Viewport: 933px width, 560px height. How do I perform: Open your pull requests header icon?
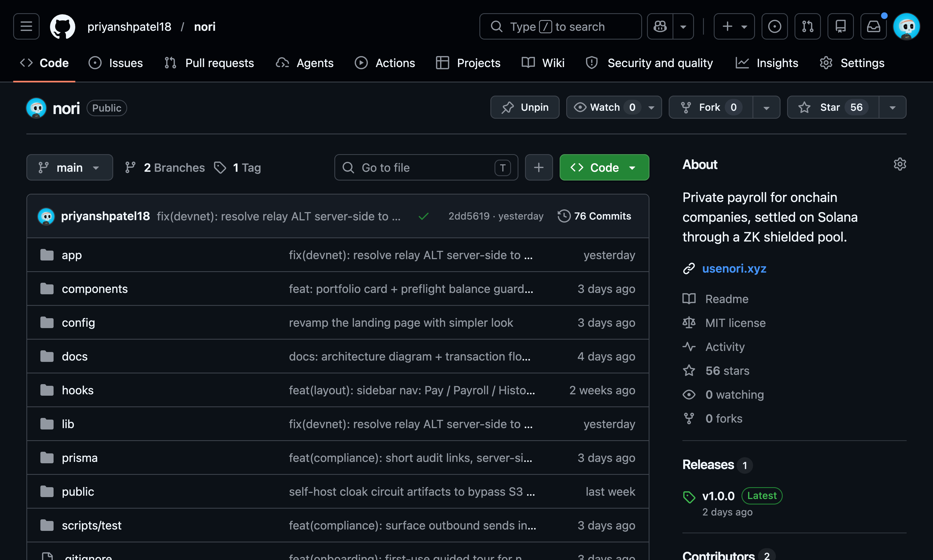[808, 26]
